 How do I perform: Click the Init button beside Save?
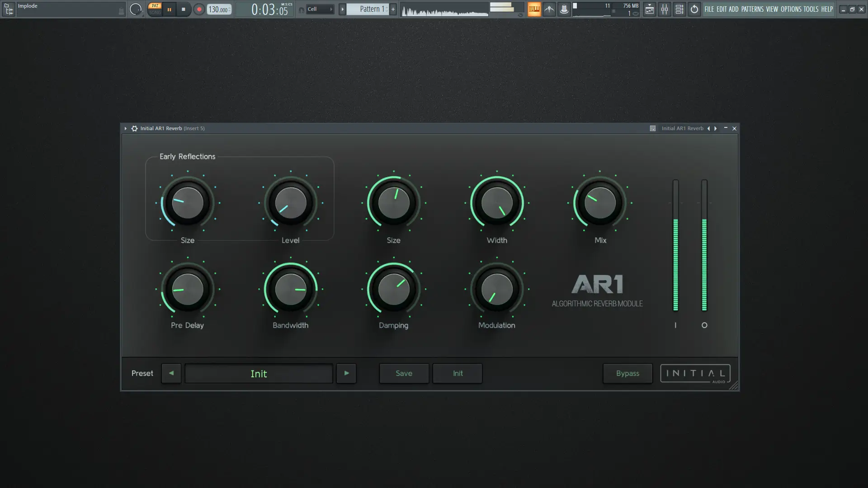[x=458, y=373]
